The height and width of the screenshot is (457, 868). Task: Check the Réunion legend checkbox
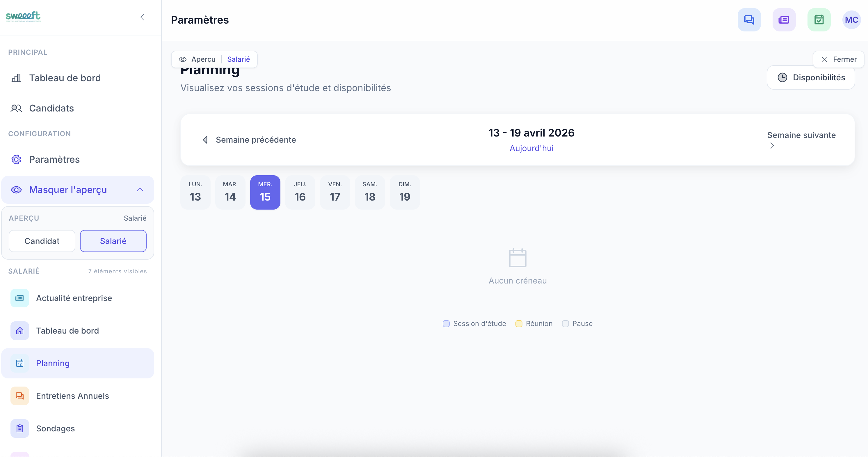[x=519, y=323]
